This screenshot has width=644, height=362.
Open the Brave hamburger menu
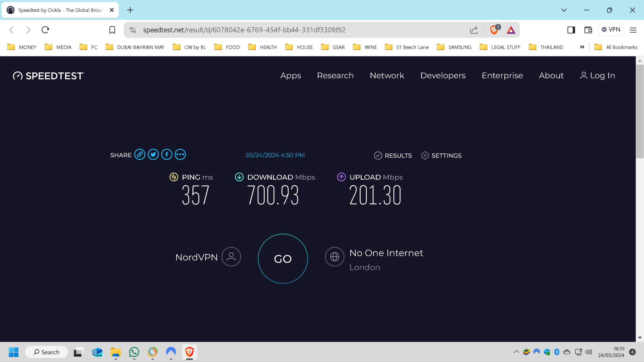633,30
